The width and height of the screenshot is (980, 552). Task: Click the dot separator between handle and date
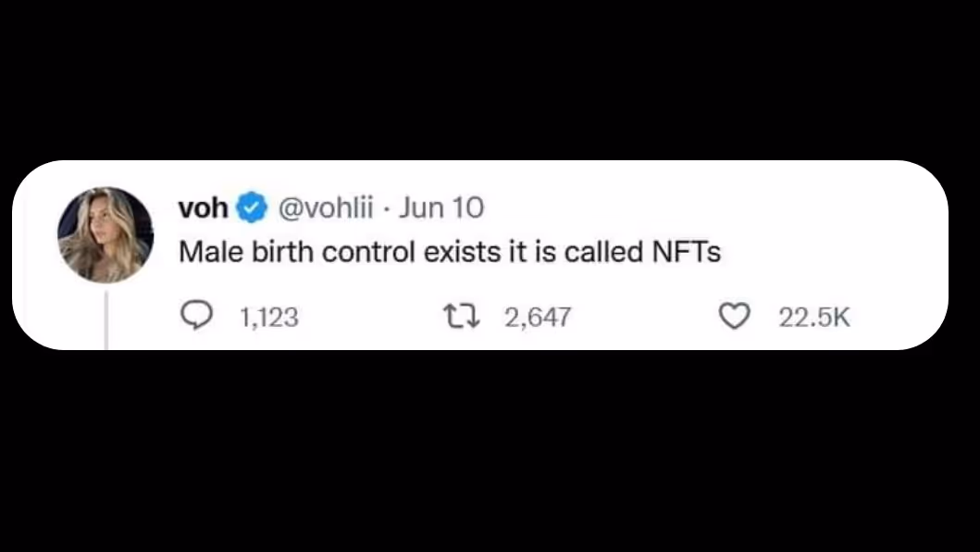tap(387, 208)
